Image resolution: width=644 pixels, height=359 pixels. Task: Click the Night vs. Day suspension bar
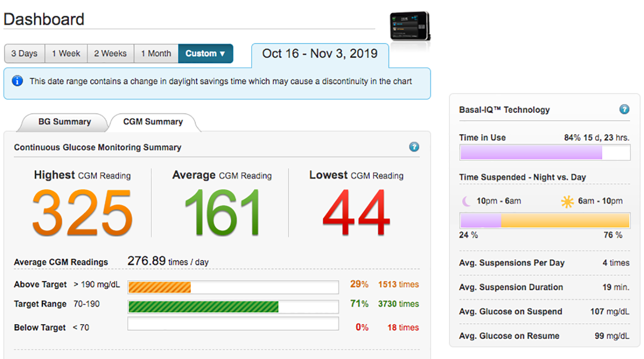tap(545, 220)
